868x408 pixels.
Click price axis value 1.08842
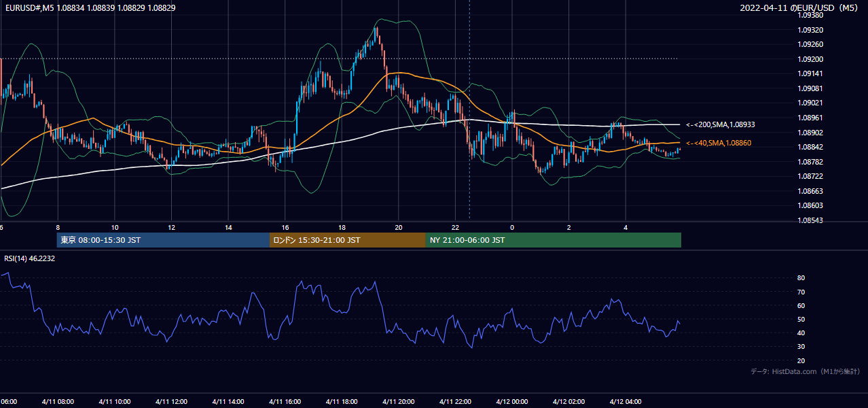pos(810,147)
